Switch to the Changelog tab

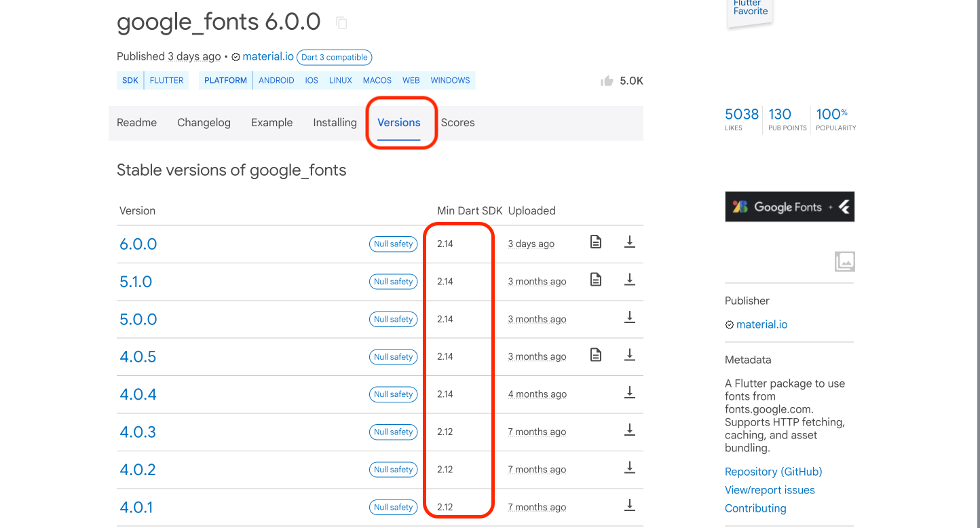[x=204, y=123]
